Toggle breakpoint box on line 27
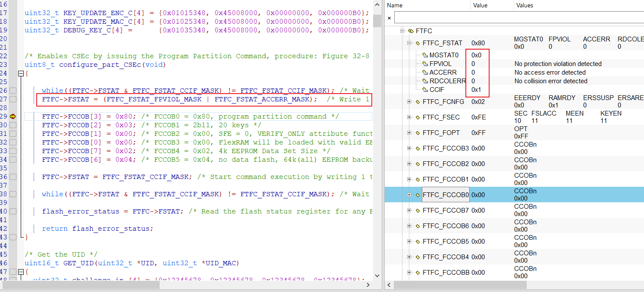 [x=13, y=99]
